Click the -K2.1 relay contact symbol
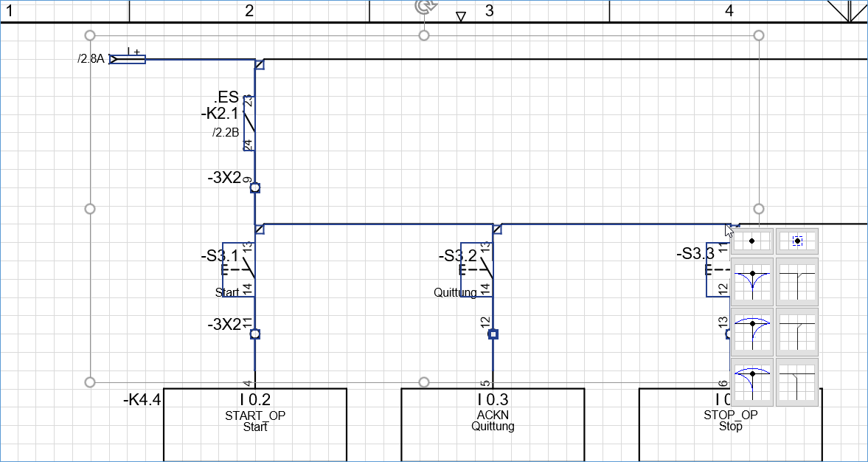The image size is (868, 462). tap(249, 123)
